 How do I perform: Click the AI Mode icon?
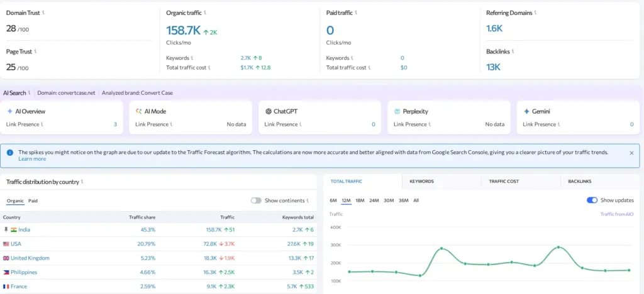pyautogui.click(x=139, y=111)
